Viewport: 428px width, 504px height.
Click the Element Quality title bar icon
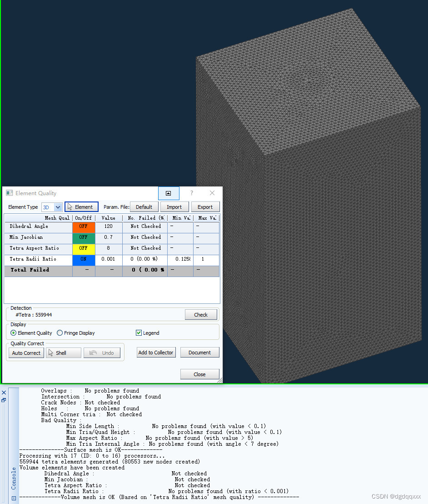pos(9,193)
